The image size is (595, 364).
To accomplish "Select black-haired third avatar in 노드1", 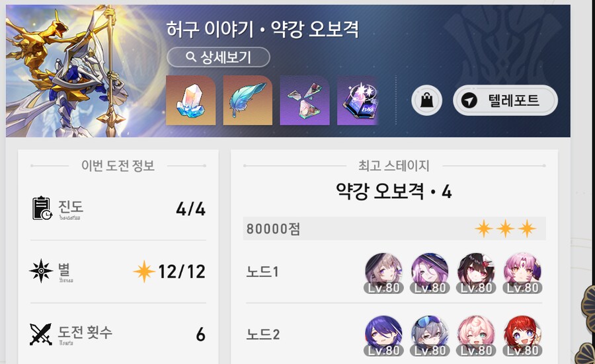I will coord(476,273).
